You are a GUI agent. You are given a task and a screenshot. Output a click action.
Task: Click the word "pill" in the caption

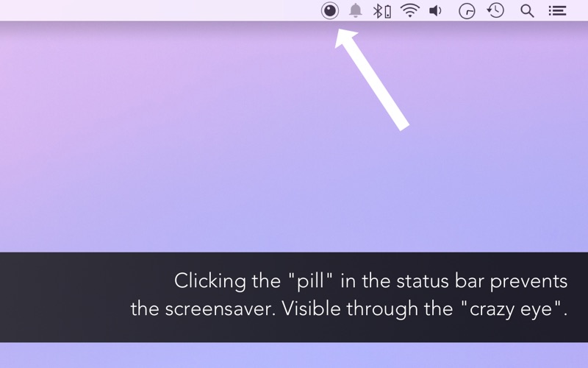(311, 281)
